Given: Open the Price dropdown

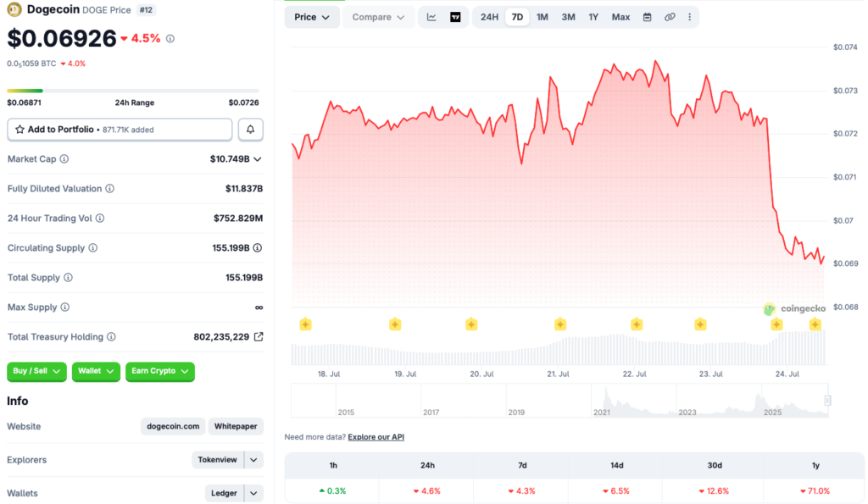Looking at the screenshot, I should (x=312, y=17).
